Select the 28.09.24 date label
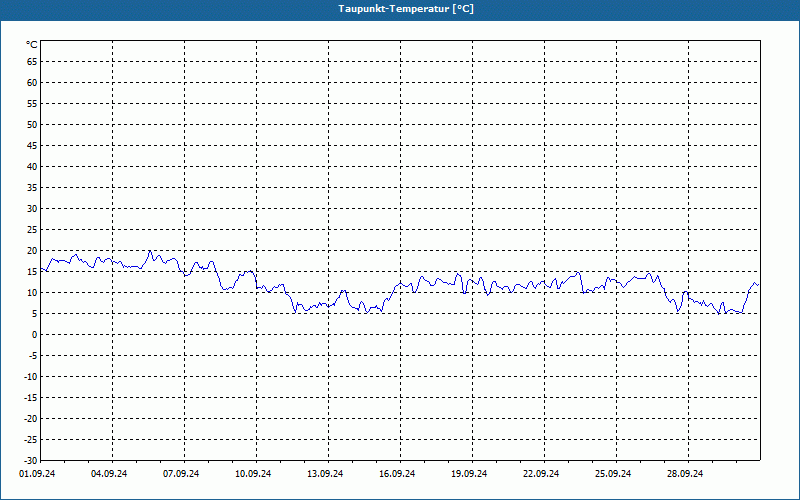The width and height of the screenshot is (800, 500). click(x=685, y=474)
